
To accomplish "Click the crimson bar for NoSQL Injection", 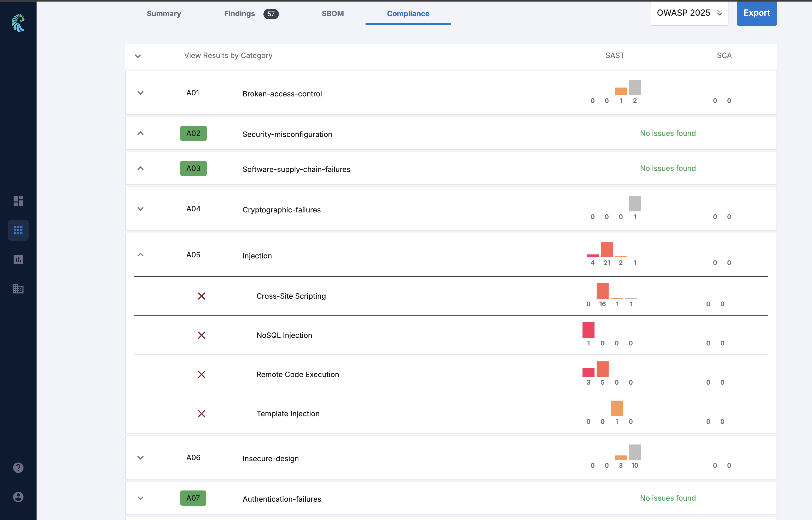I will coord(588,330).
